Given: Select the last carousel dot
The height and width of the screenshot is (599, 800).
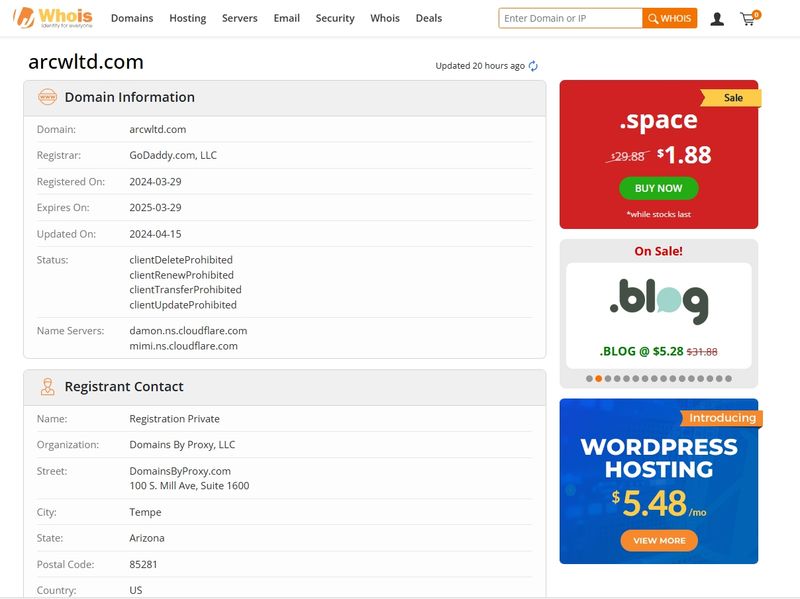Looking at the screenshot, I should [x=729, y=379].
